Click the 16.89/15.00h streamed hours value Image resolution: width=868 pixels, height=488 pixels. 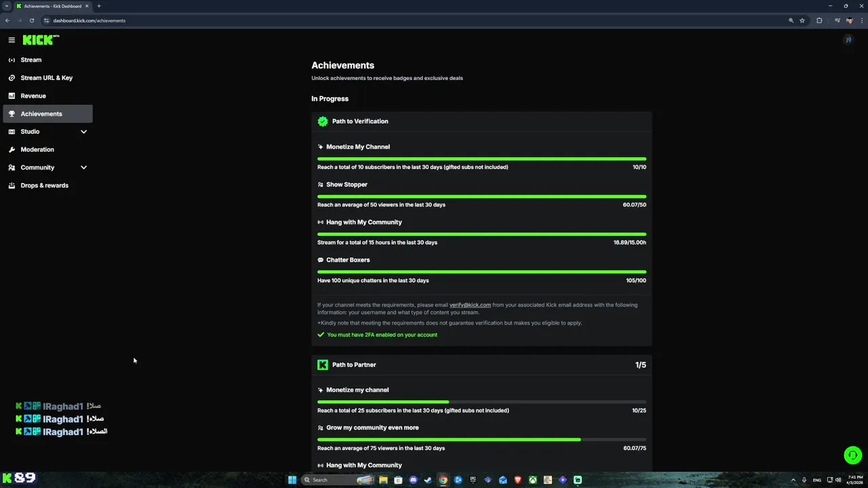click(630, 243)
